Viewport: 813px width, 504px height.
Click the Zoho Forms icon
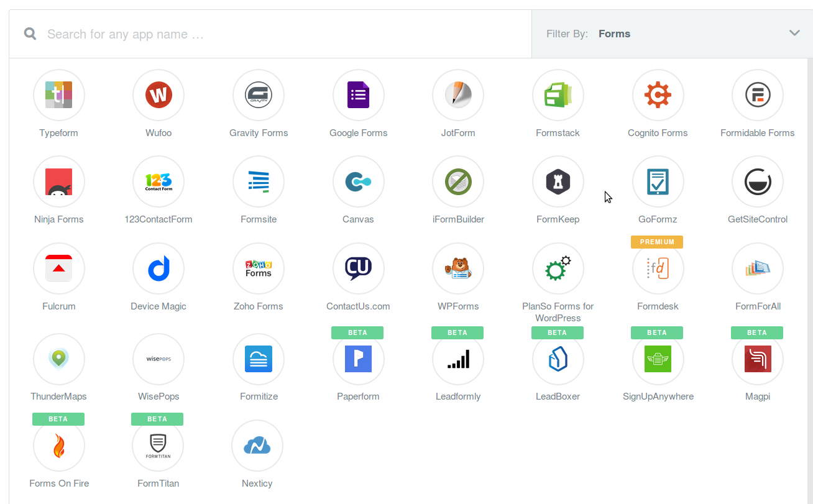pyautogui.click(x=259, y=268)
